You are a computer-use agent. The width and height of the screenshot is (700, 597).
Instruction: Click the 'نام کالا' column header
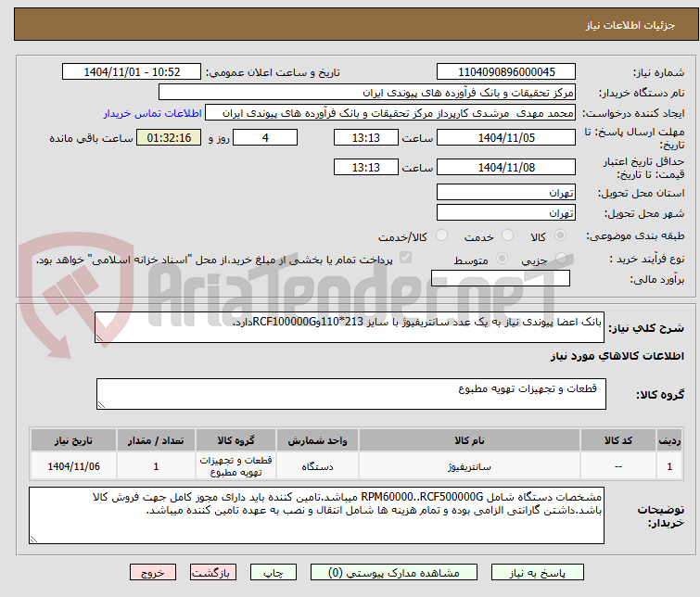[x=469, y=440]
